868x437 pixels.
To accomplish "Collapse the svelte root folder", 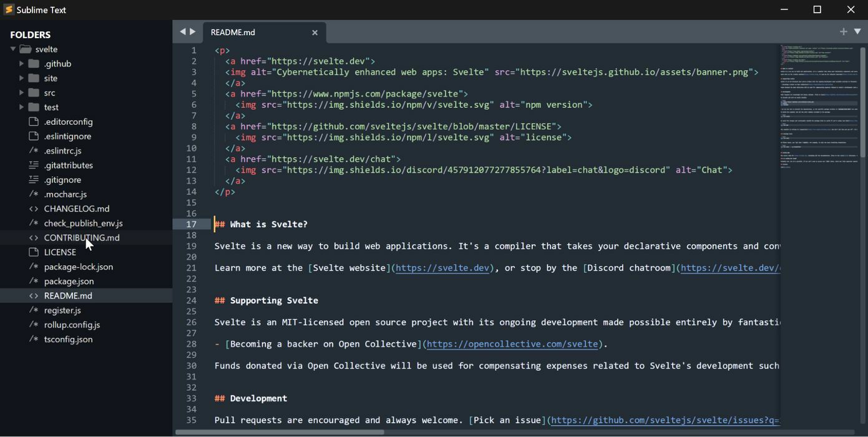I will coord(13,49).
